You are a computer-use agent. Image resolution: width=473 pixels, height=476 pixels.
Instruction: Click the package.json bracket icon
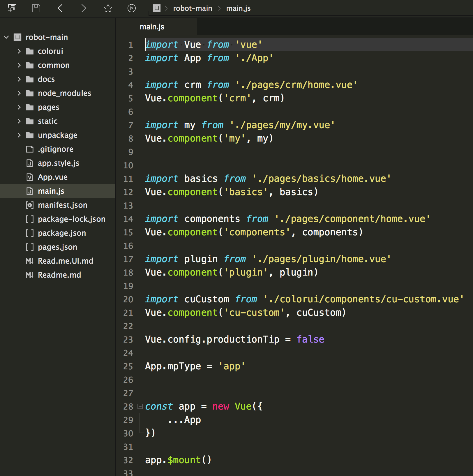click(30, 233)
